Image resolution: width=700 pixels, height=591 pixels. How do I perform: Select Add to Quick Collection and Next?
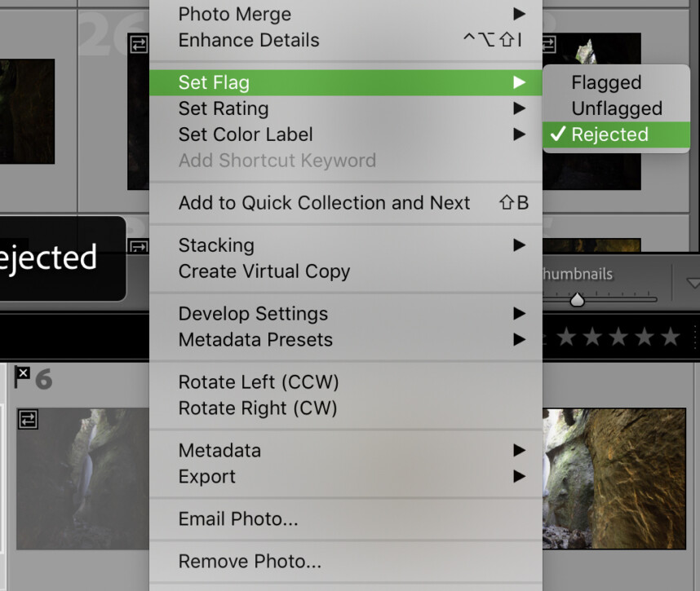(324, 203)
